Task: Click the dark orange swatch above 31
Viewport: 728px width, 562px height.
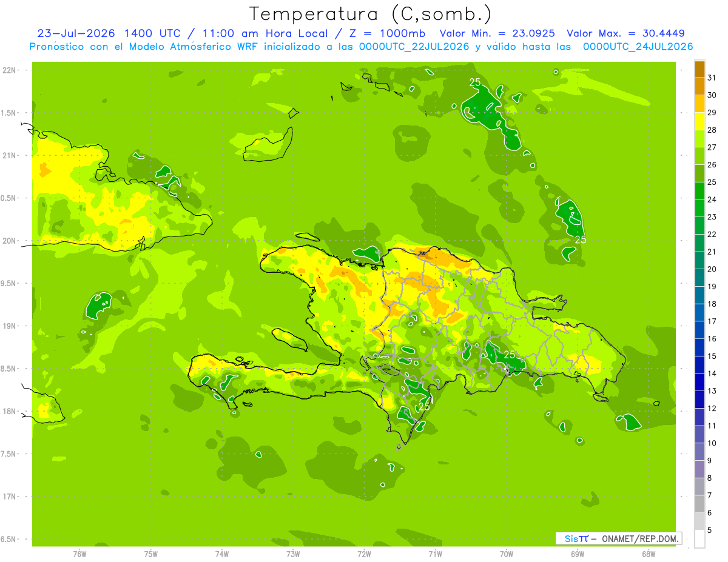Action: [699, 69]
